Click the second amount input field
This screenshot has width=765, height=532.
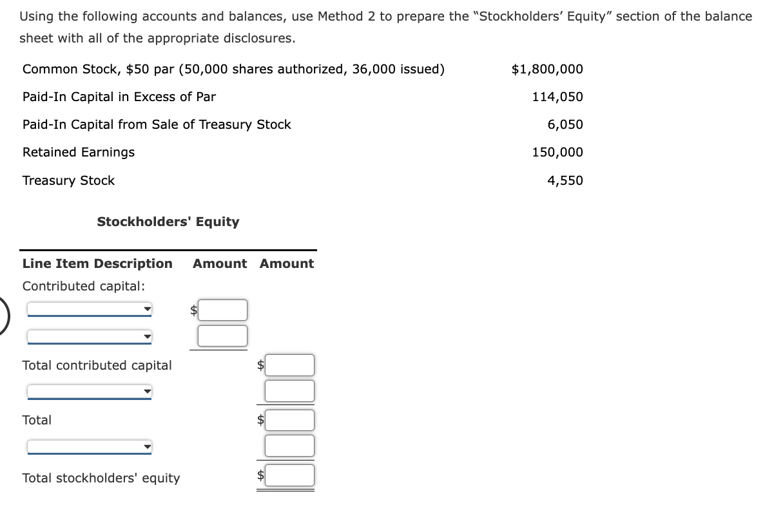pos(222,335)
